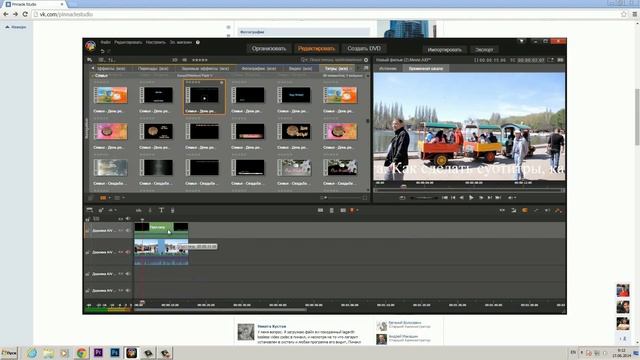Click the orange highlighted icon at timeline toolbar right
The width and height of the screenshot is (640, 360).
(x=525, y=210)
